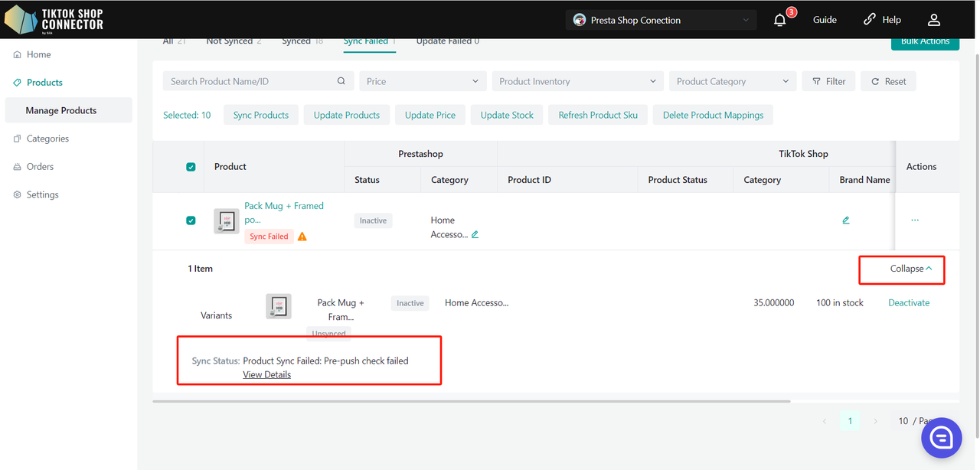Click the "Product Sync Failed: Pre-push check failed" message
The image size is (980, 470).
click(325, 361)
